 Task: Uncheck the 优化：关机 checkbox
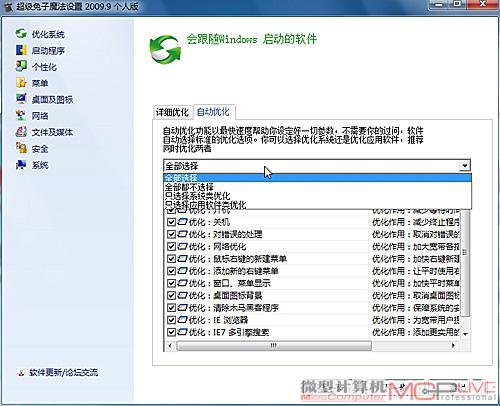click(171, 222)
